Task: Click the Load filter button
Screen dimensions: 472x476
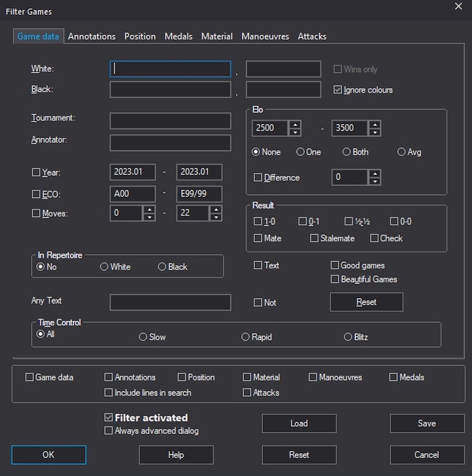Action: [299, 423]
